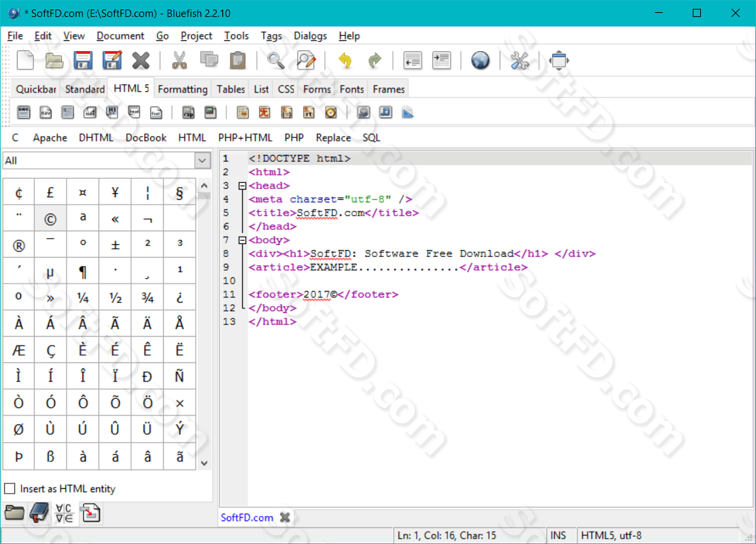Preview in browser with the globe icon
The image size is (756, 544).
[x=480, y=61]
